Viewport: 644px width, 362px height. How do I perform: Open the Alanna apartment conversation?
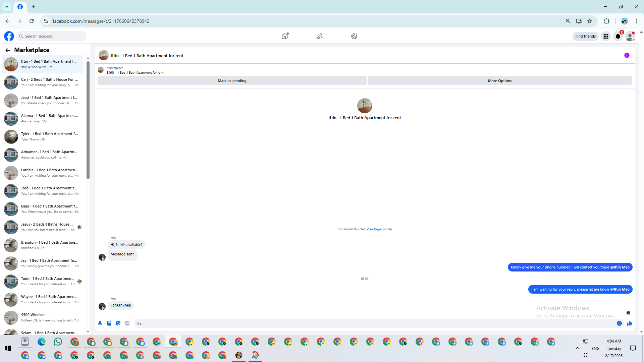coord(43,118)
